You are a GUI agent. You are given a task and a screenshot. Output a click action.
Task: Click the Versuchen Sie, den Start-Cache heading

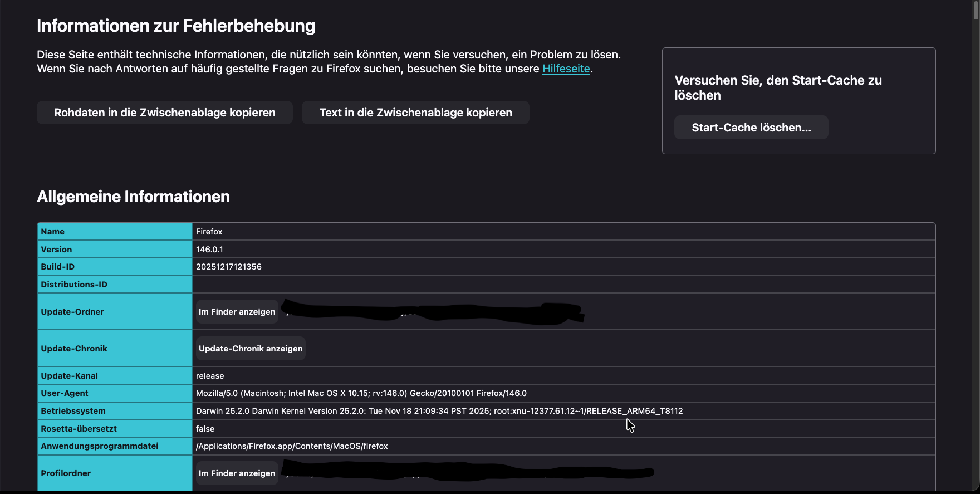tap(778, 88)
